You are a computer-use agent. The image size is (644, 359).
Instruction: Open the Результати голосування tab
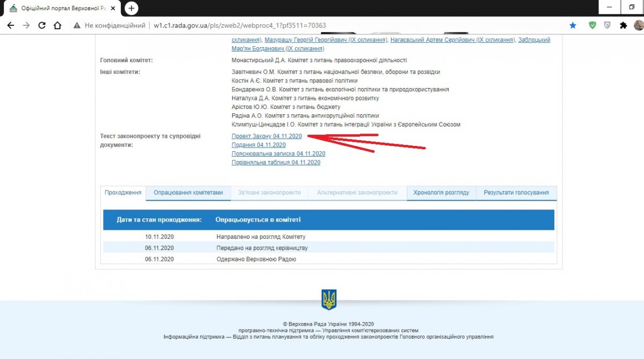pyautogui.click(x=516, y=193)
